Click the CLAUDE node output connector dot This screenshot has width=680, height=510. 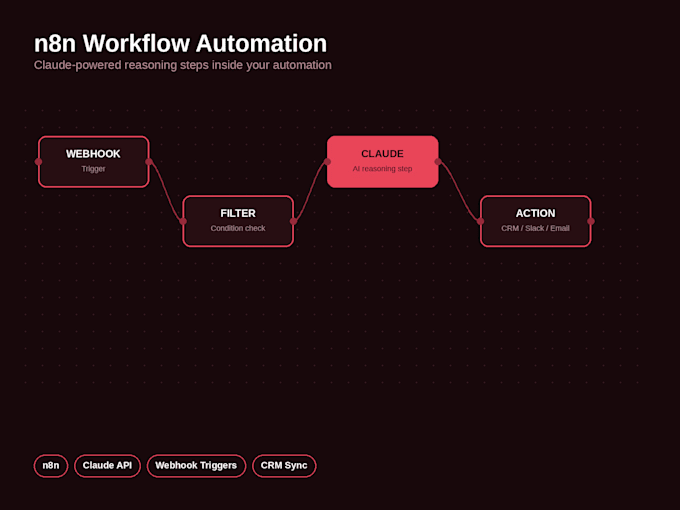pyautogui.click(x=438, y=162)
